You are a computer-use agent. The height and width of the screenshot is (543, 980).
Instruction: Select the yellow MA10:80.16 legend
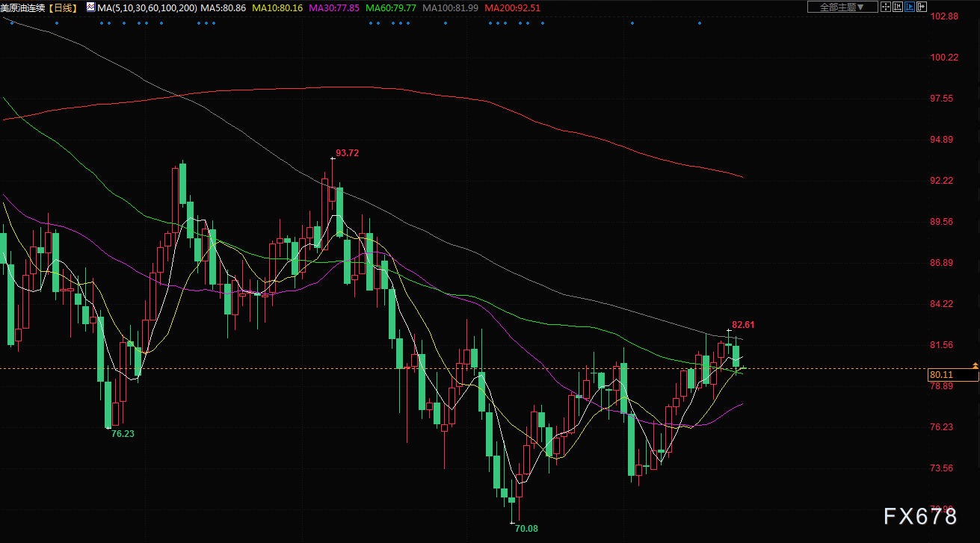277,7
